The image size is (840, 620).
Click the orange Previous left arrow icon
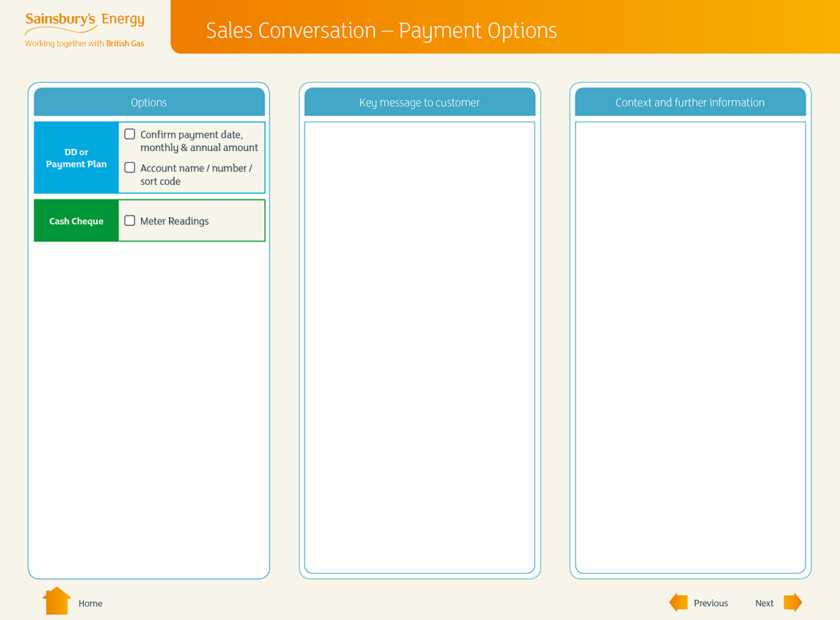click(x=678, y=602)
